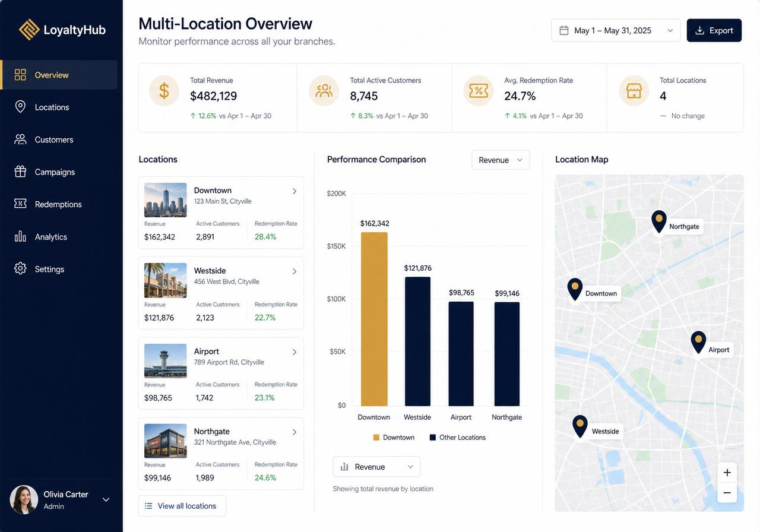The width and height of the screenshot is (760, 532).
Task: Click the LoyaltyHub logo icon
Action: 28,29
